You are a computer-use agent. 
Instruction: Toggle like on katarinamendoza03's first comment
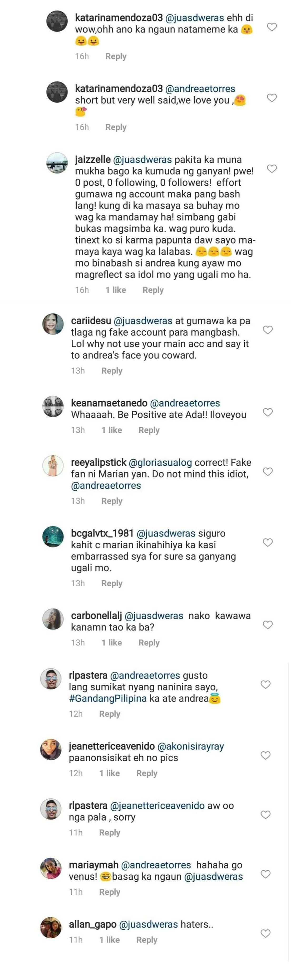(x=272, y=27)
